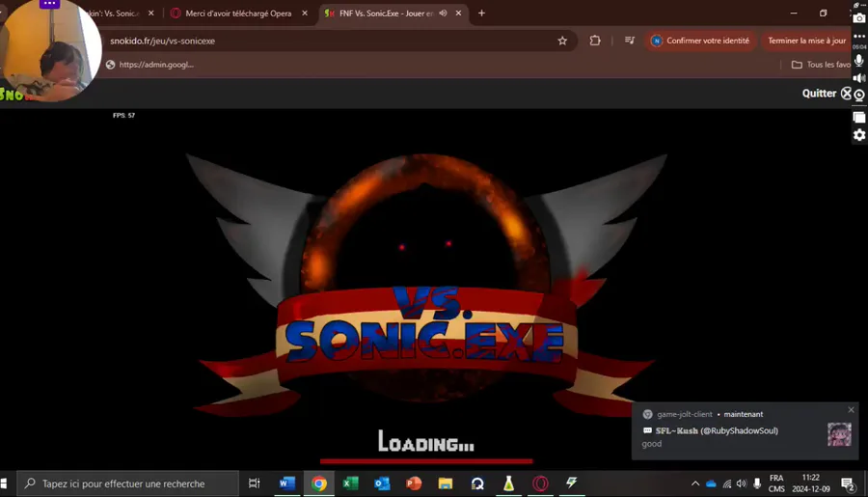The width and height of the screenshot is (868, 497).
Task: Open Word from the taskbar
Action: click(286, 483)
